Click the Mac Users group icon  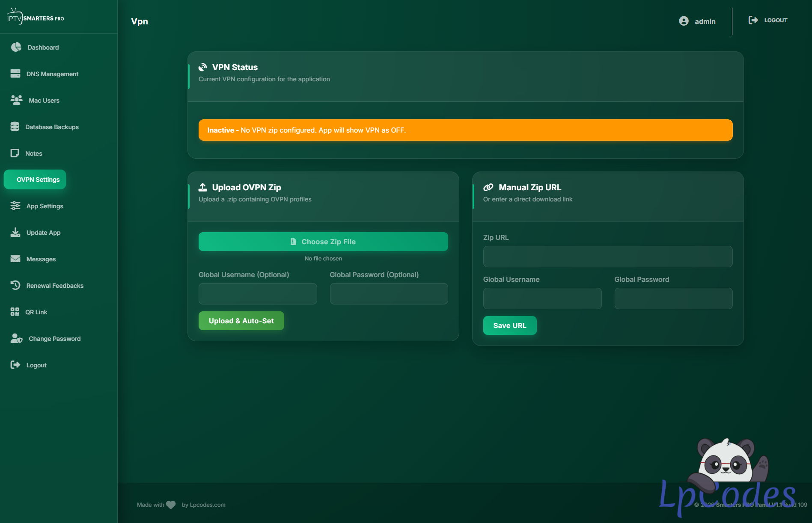pyautogui.click(x=16, y=100)
